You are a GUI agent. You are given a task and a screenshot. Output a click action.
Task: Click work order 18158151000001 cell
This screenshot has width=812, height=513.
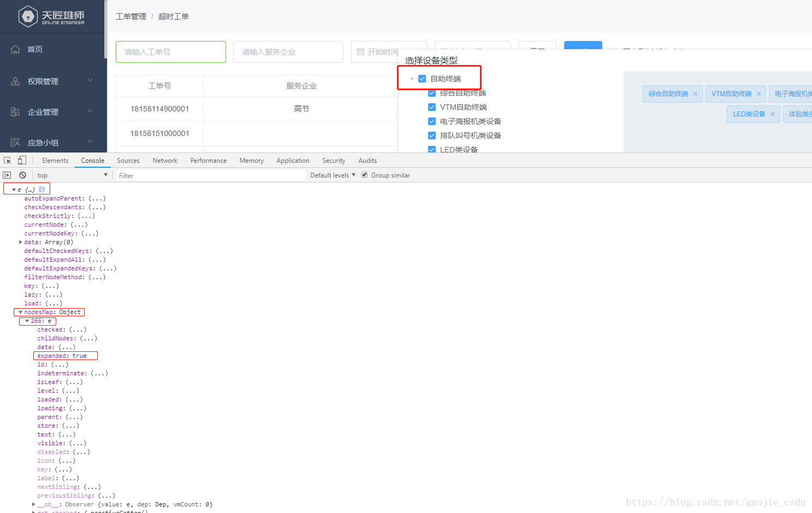pos(159,134)
